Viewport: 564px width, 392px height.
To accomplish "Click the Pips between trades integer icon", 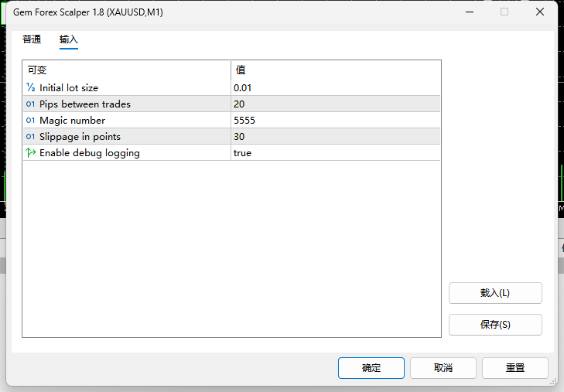I will pos(31,104).
